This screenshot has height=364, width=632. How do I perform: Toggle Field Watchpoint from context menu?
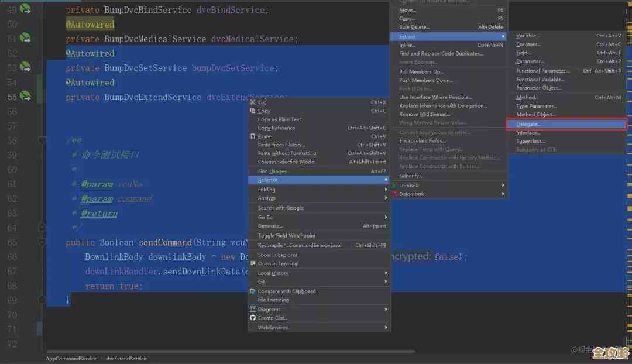pos(286,236)
